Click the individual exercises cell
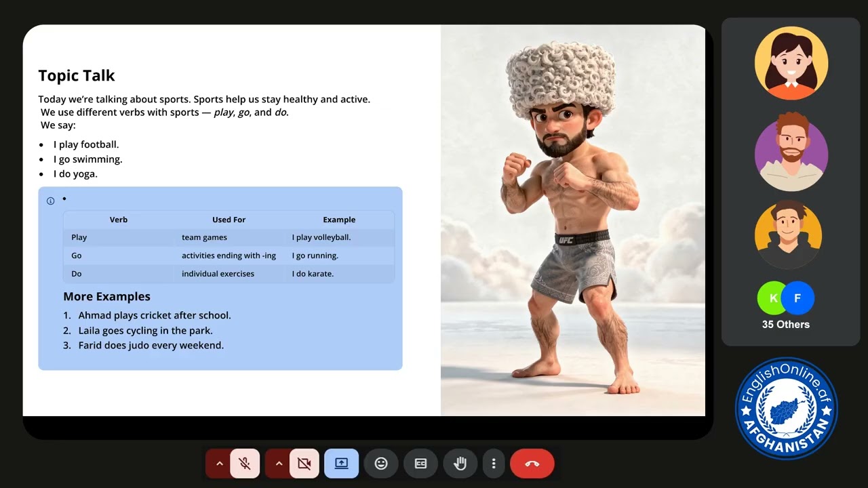Image resolution: width=868 pixels, height=488 pixels. coord(229,274)
